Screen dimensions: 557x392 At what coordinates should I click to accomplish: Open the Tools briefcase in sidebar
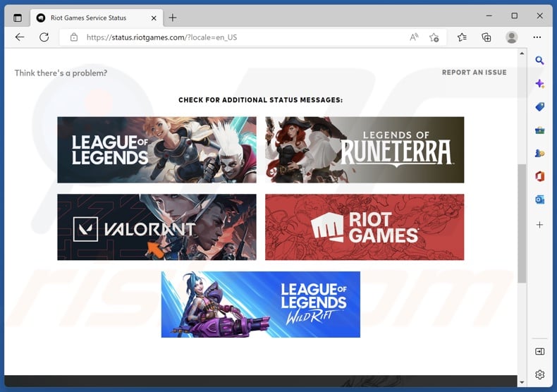(539, 130)
